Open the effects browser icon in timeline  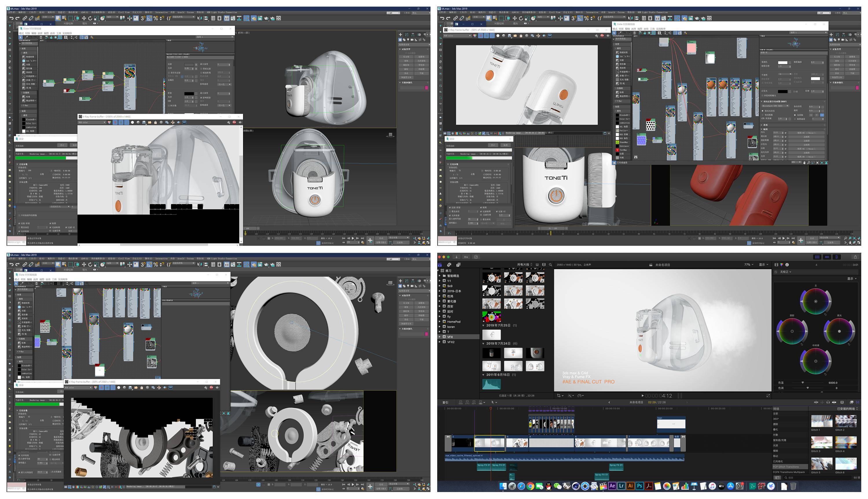[852, 402]
